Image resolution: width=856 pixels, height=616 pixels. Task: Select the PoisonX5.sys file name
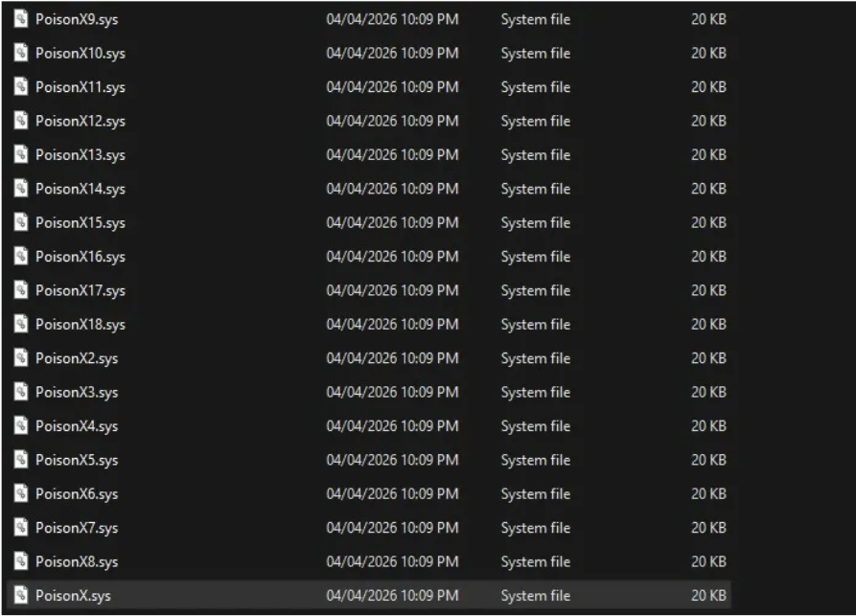[x=77, y=460]
